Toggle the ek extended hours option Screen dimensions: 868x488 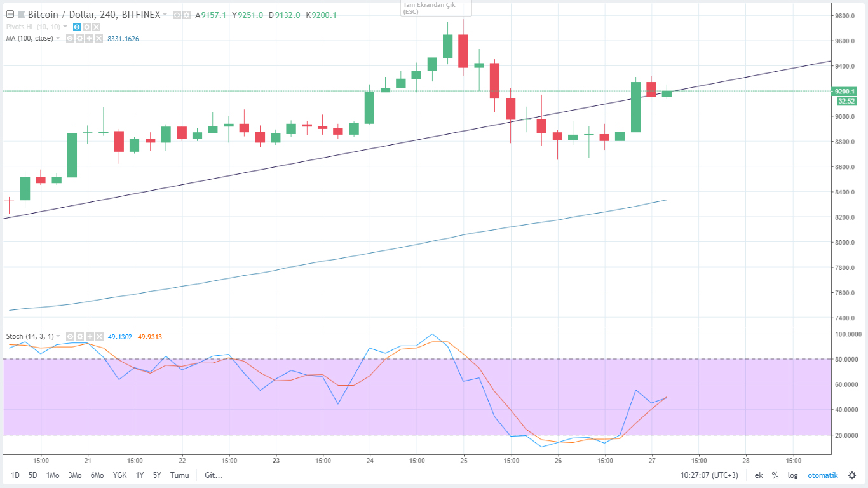759,475
